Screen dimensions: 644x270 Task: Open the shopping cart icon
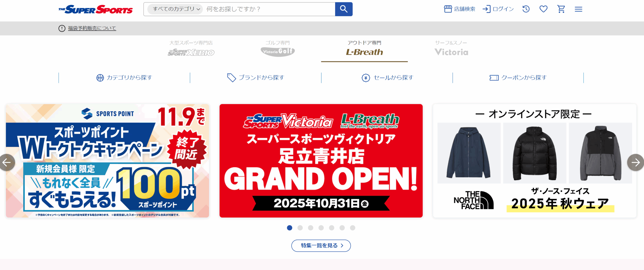pos(561,9)
